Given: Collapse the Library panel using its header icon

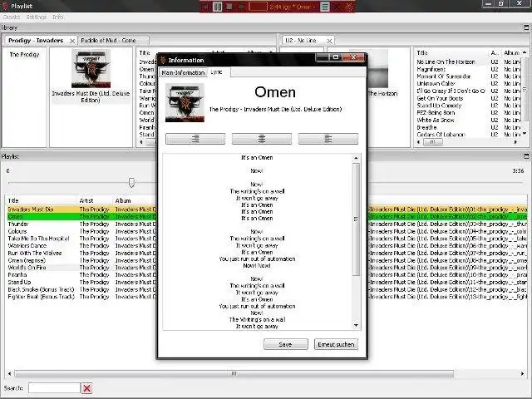Looking at the screenshot, I should [x=526, y=27].
